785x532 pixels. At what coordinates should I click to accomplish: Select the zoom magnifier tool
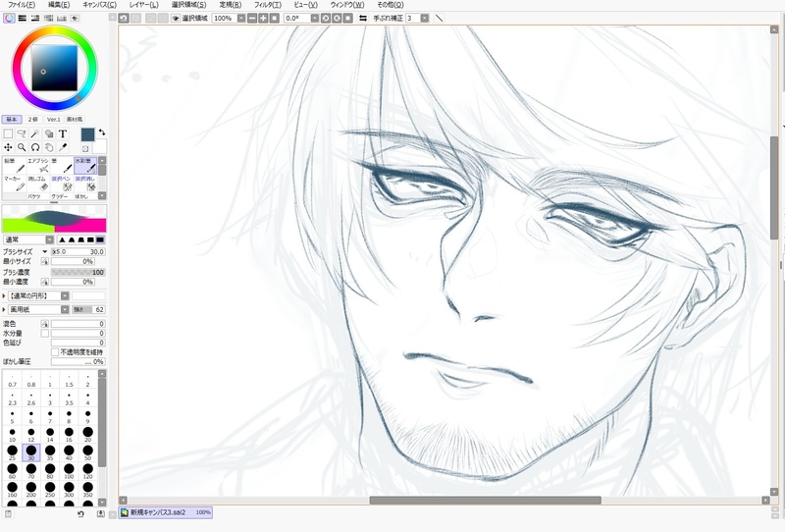22,147
